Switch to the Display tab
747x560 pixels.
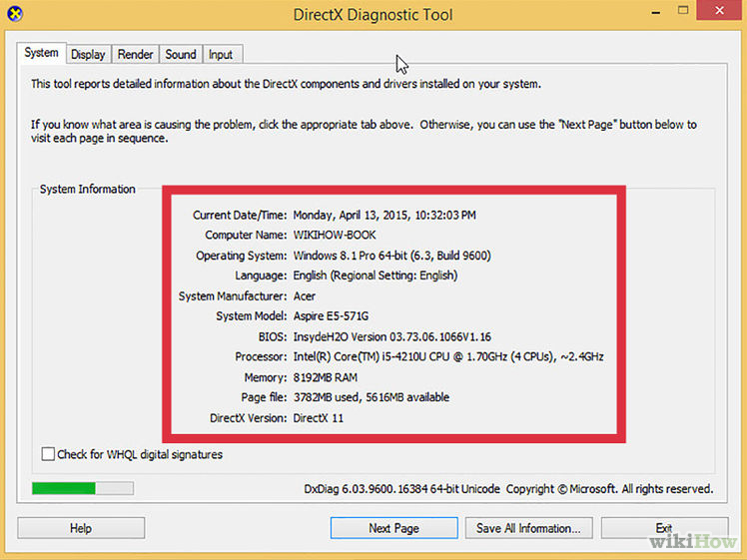click(88, 55)
